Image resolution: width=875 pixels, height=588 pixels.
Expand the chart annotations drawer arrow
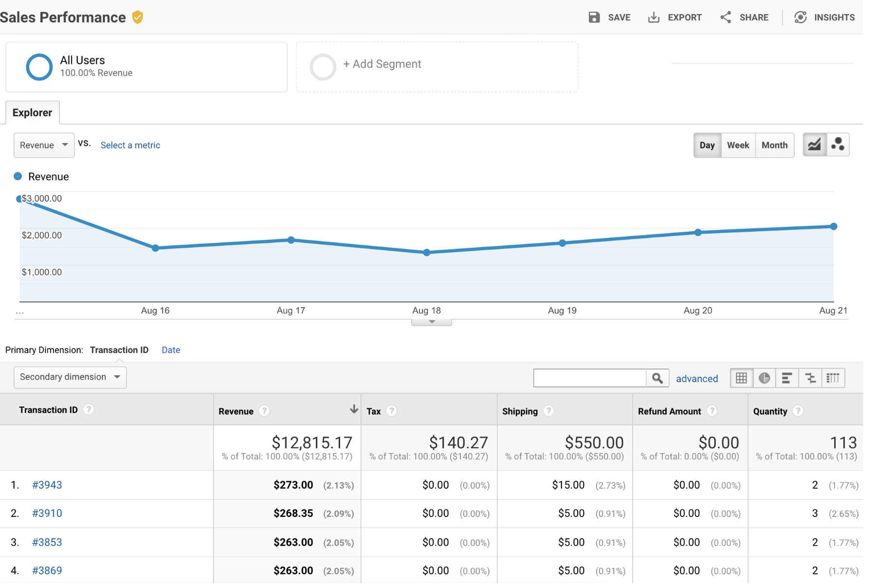pos(432,322)
